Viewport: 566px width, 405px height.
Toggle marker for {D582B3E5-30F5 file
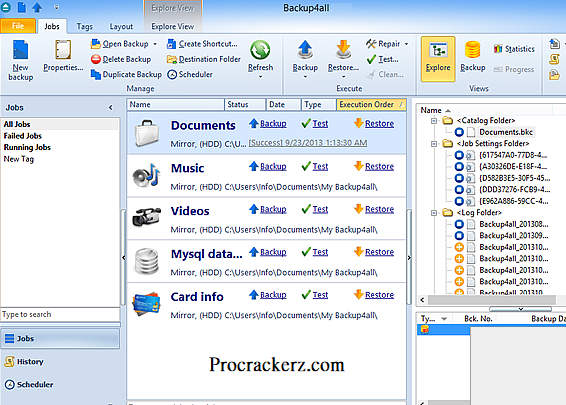459,178
